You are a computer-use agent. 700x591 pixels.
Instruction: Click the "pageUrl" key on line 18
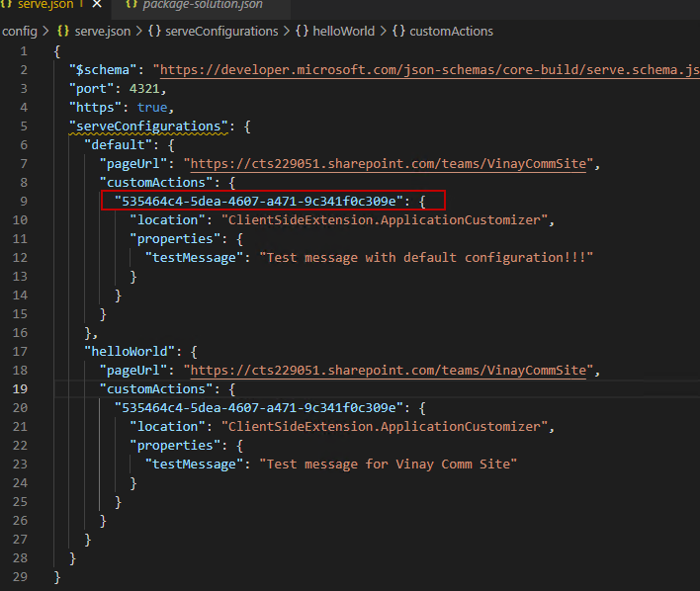click(133, 371)
